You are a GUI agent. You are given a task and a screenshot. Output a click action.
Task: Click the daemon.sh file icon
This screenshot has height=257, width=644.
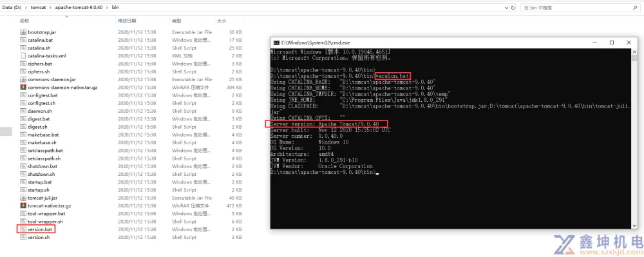(23, 111)
